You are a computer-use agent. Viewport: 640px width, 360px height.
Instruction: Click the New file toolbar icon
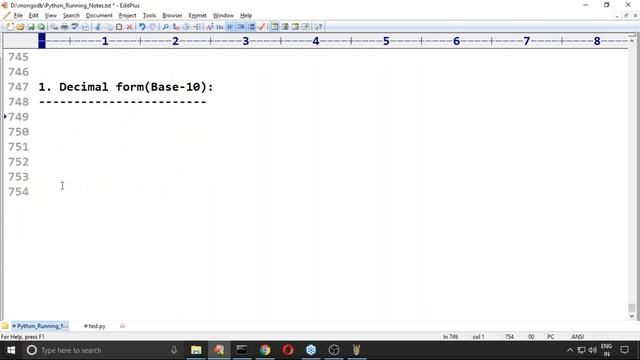tap(10, 27)
